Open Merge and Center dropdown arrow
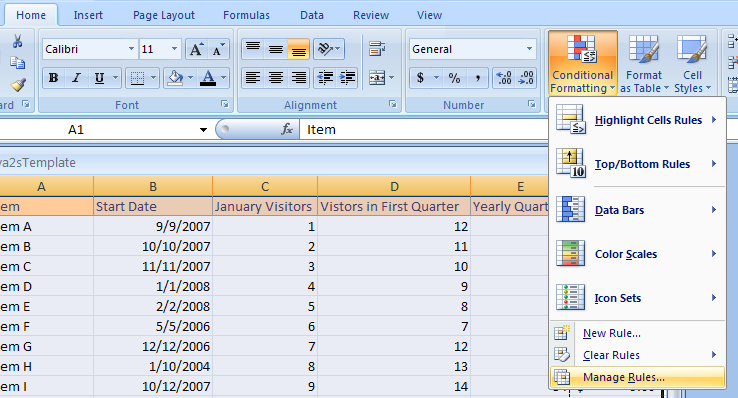The width and height of the screenshot is (738, 398). click(392, 78)
